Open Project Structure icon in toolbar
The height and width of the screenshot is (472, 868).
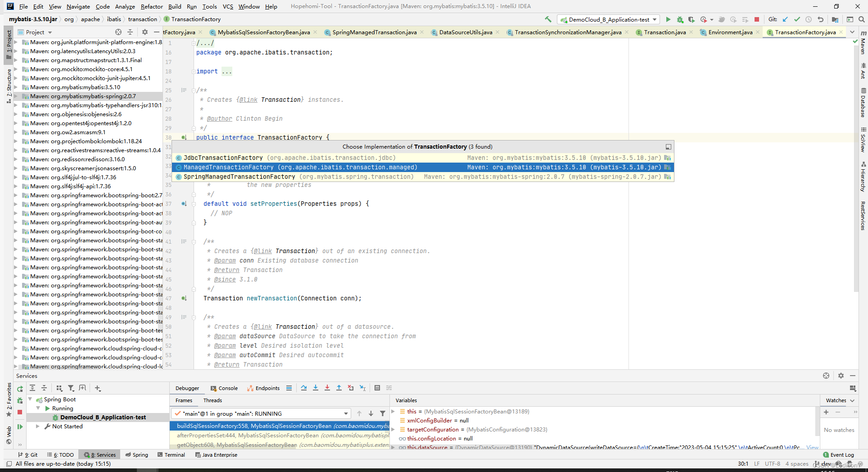coord(835,19)
